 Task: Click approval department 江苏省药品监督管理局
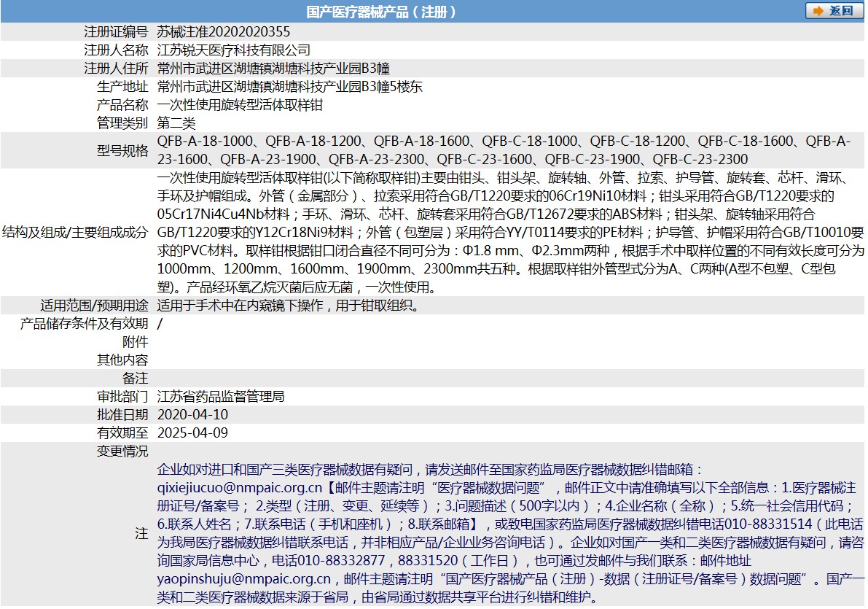(x=221, y=397)
